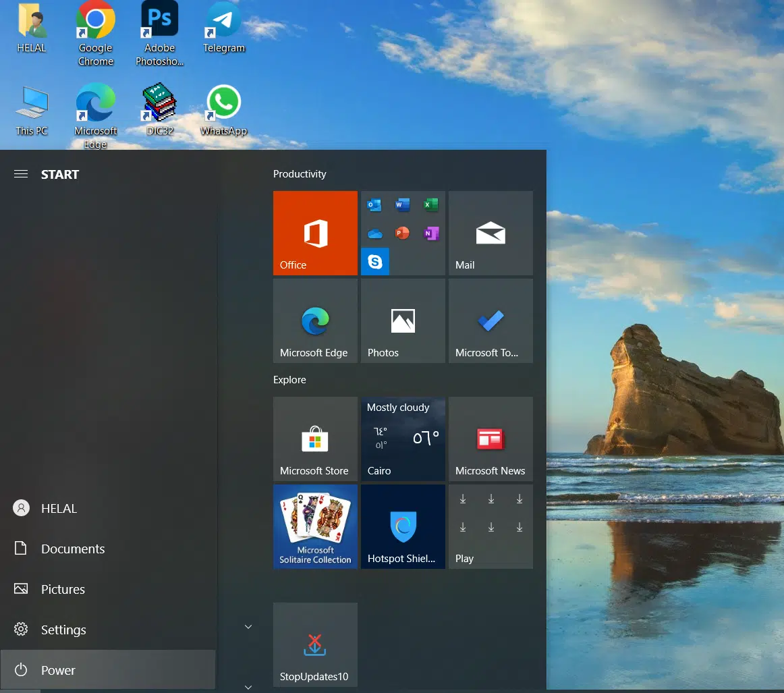
Task: Open the Hotspot Shield tile
Action: (403, 526)
